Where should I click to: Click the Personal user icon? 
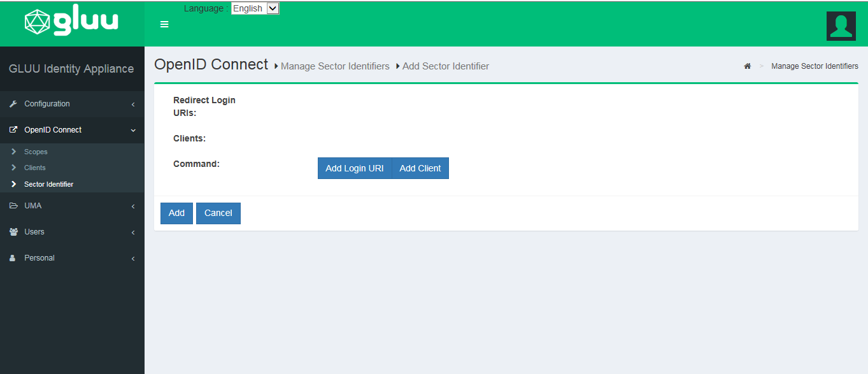(13, 258)
